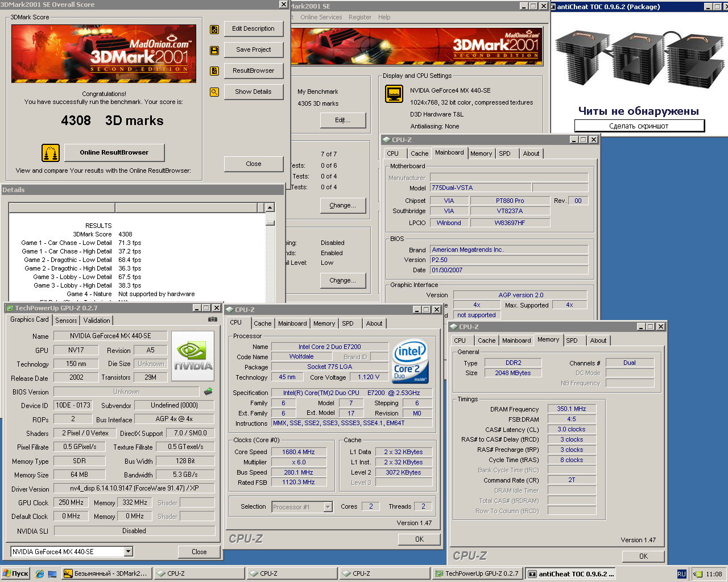Click the Online ResultBrowser trophy icon
This screenshot has height=582, width=728.
pos(51,153)
